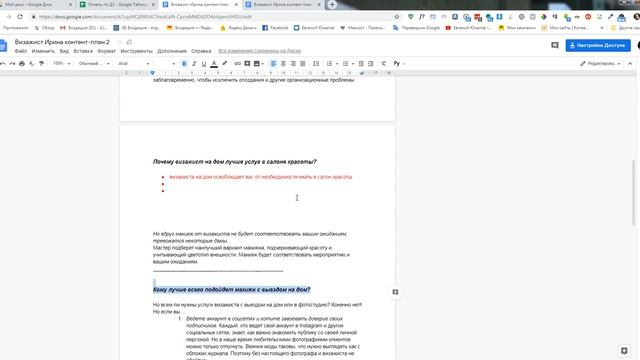Star this document
The width and height of the screenshot is (640, 360).
pos(120,42)
